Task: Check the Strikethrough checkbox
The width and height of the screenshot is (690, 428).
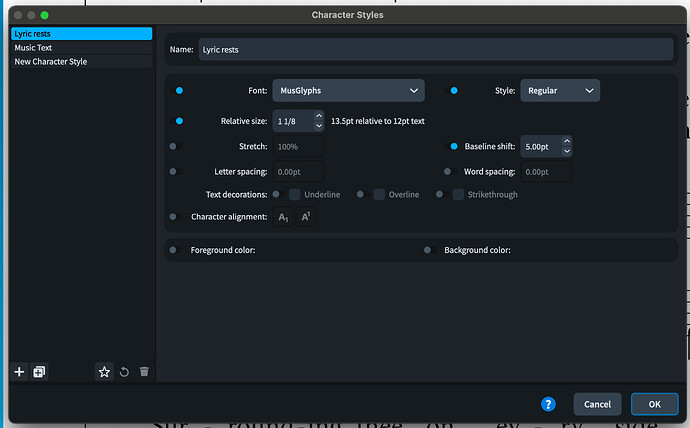Action: pos(458,194)
